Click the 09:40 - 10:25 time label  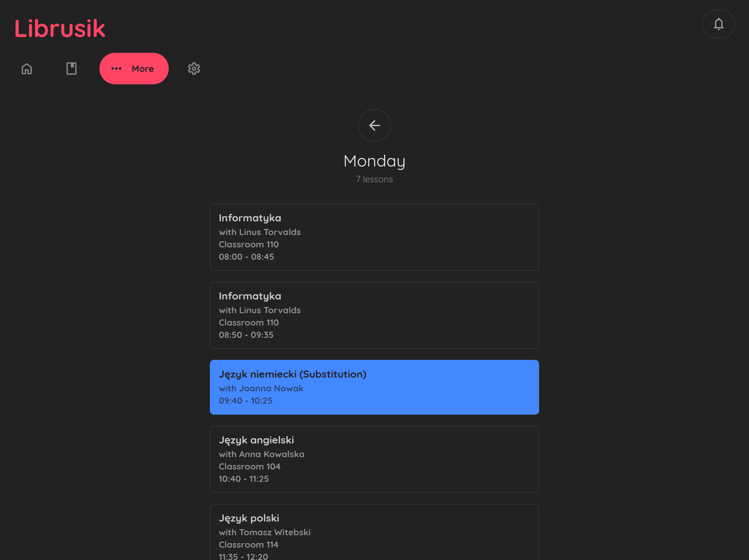tap(246, 401)
